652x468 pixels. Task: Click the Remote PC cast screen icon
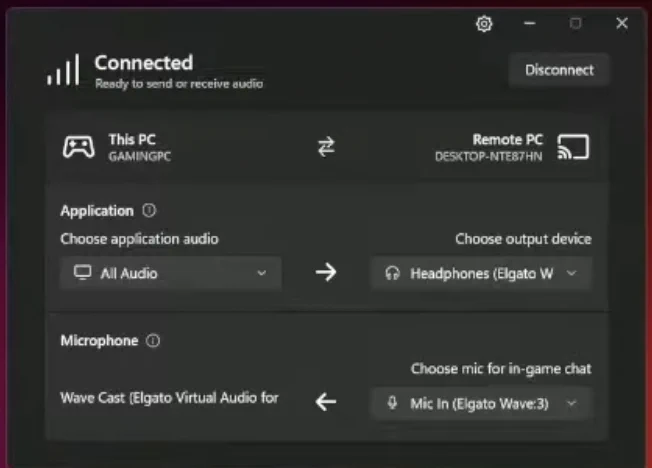point(573,147)
